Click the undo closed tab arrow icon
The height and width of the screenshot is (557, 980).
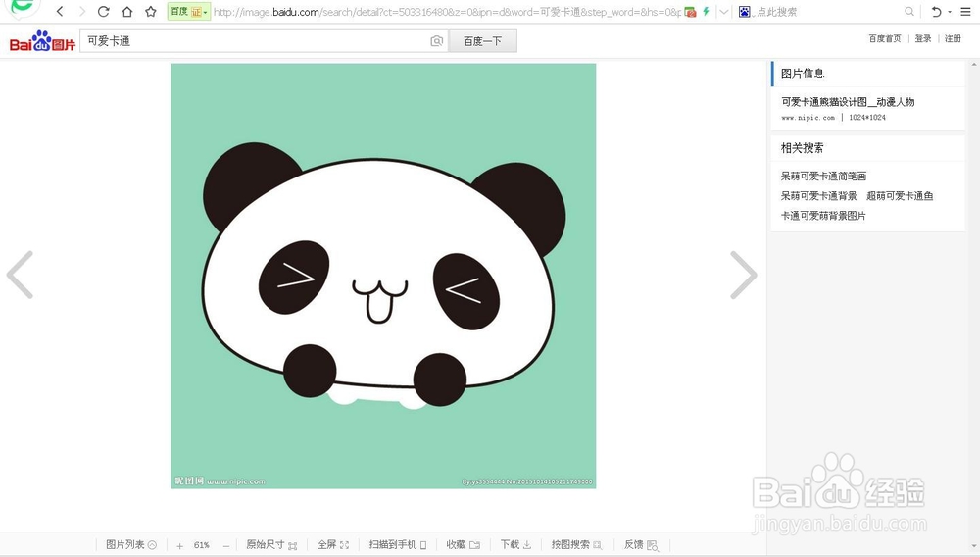pos(936,11)
